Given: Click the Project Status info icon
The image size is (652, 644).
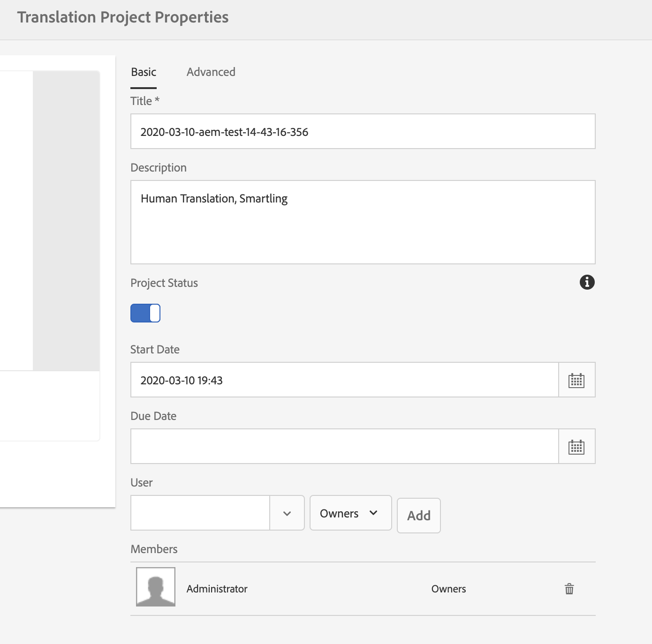Looking at the screenshot, I should click(587, 282).
